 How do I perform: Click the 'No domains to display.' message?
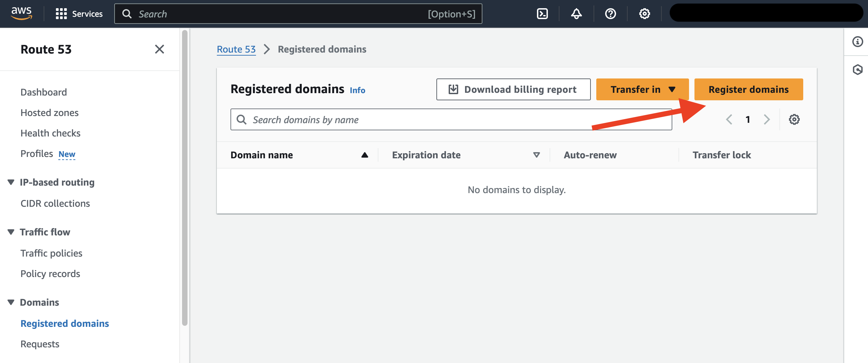[x=517, y=190]
